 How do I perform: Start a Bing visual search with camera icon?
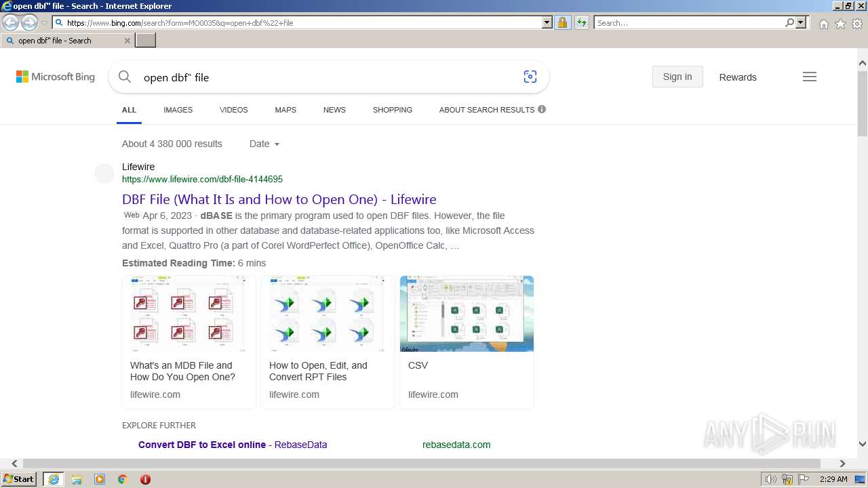pos(530,77)
